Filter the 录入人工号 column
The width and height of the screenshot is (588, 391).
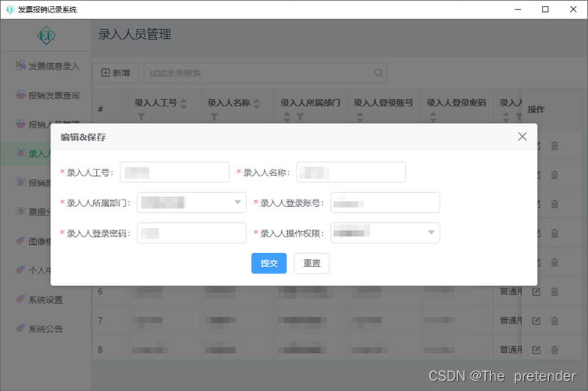(141, 117)
